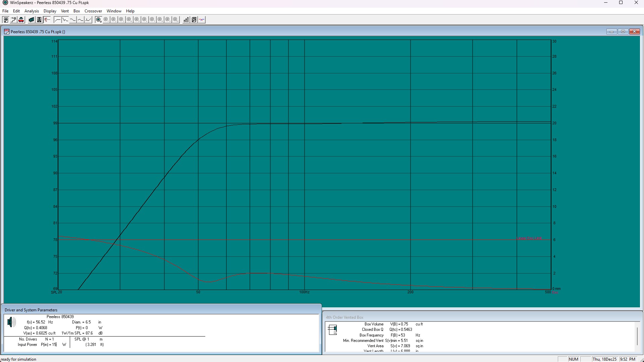Open the Vent menu
Viewport: 644px width, 362px height.
[x=65, y=11]
